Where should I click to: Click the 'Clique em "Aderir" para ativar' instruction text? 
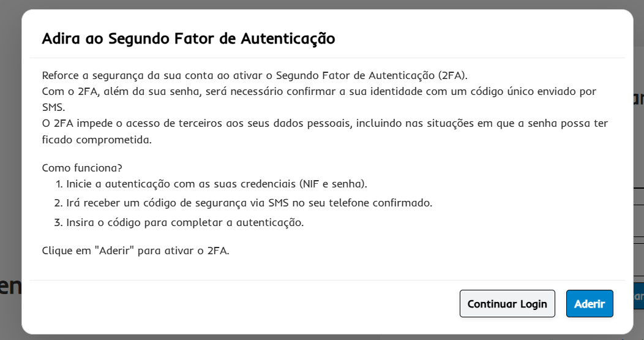[x=135, y=251]
